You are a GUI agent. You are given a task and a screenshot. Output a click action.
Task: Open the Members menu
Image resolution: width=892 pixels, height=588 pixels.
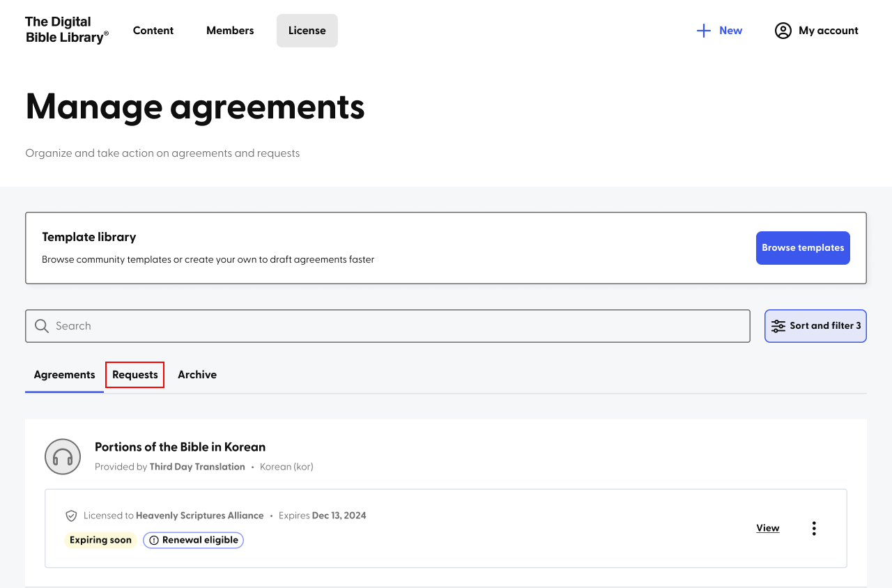point(230,31)
